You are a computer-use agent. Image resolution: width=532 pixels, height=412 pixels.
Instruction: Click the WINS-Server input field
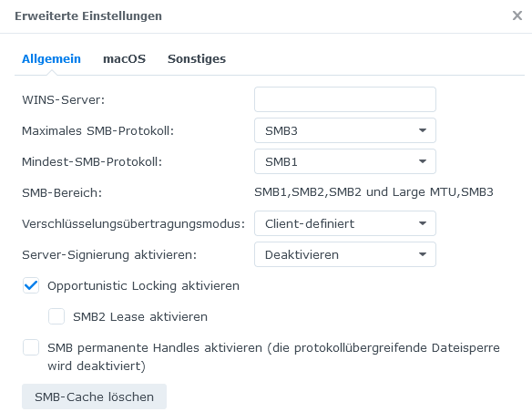(x=345, y=99)
